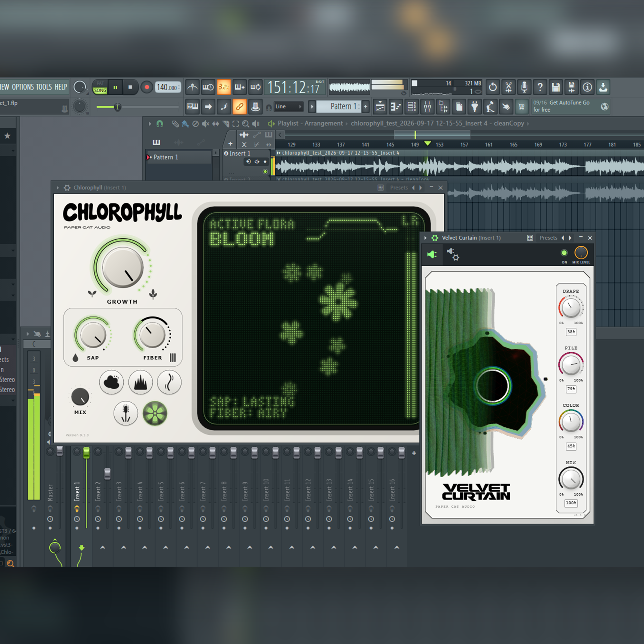The height and width of the screenshot is (644, 644).
Task: Select the zoom tool in playlist toolbar
Action: coord(246,124)
